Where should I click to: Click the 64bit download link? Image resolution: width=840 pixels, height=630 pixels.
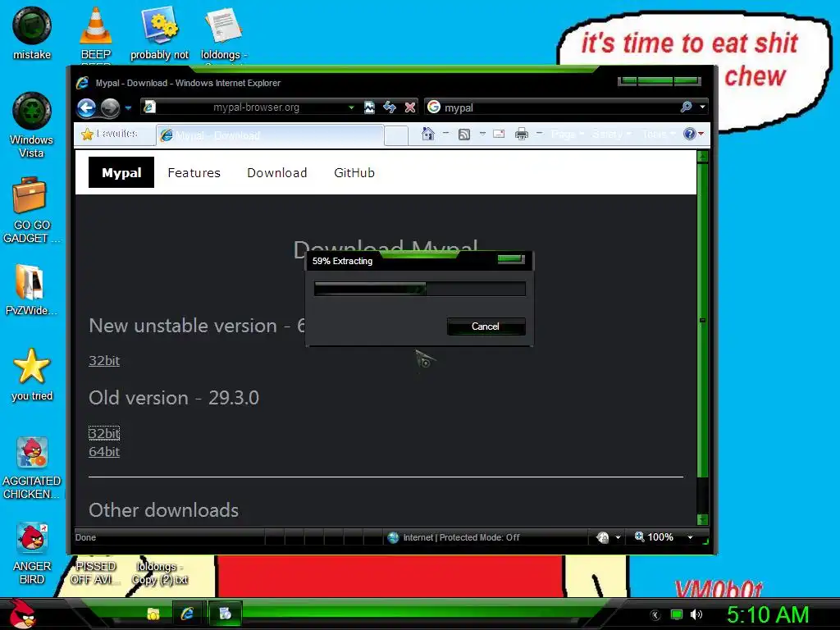104,451
